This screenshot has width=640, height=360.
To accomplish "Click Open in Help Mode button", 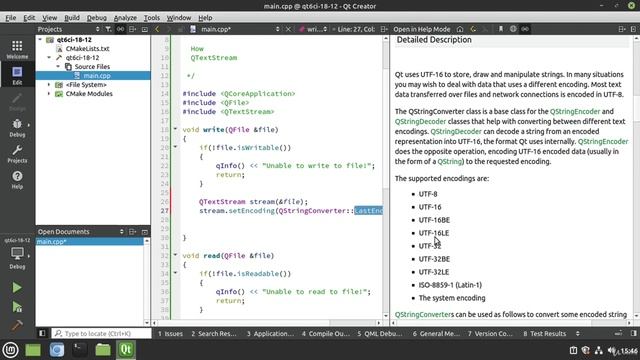I will [x=422, y=29].
